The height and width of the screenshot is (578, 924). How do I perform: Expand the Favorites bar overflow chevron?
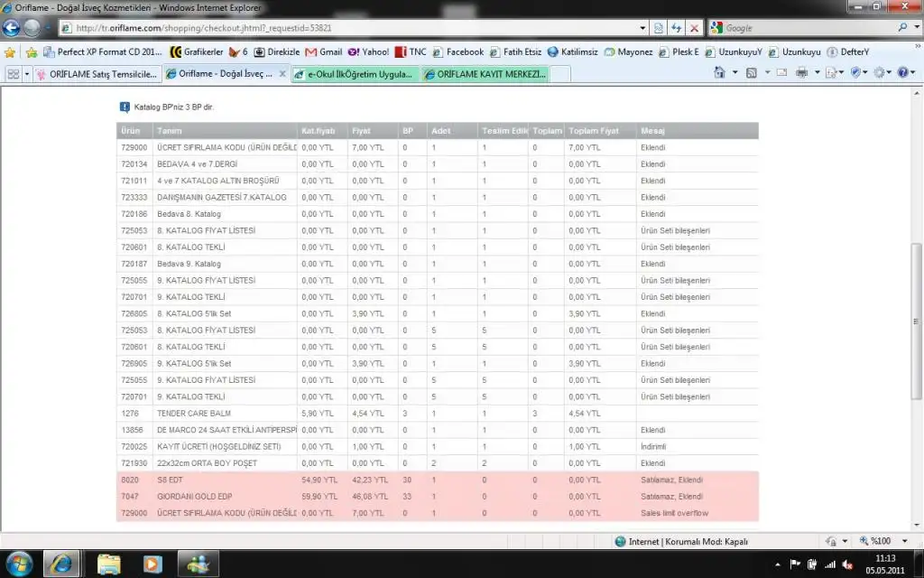[x=918, y=47]
